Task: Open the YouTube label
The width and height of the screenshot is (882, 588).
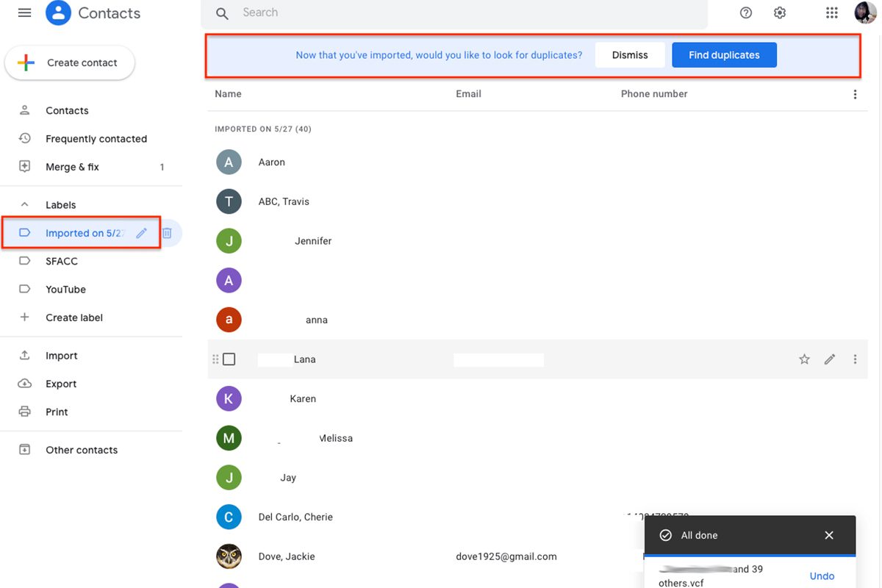Action: click(x=65, y=290)
